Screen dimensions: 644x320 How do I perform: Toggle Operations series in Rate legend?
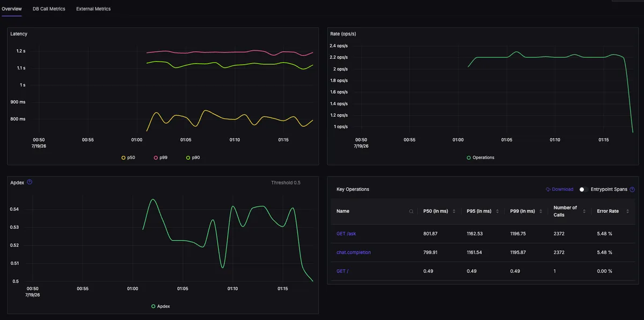480,158
